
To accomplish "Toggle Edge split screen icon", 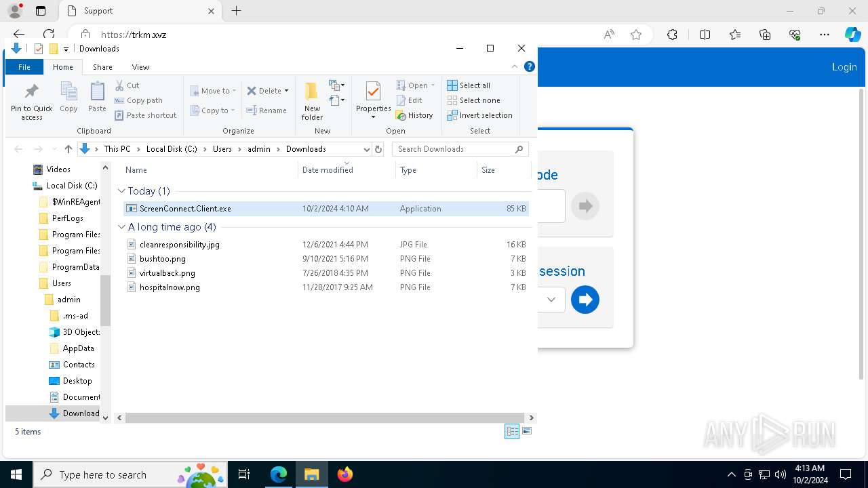I will coord(705,35).
